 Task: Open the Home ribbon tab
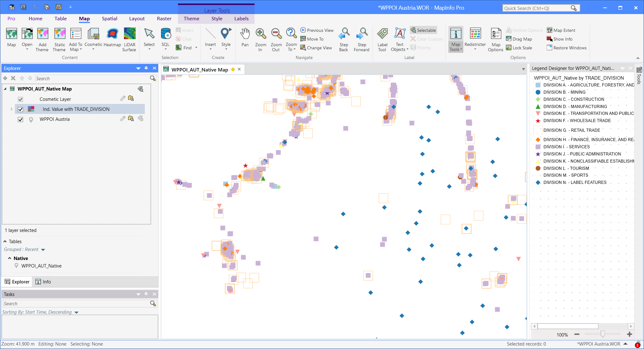[x=35, y=19]
